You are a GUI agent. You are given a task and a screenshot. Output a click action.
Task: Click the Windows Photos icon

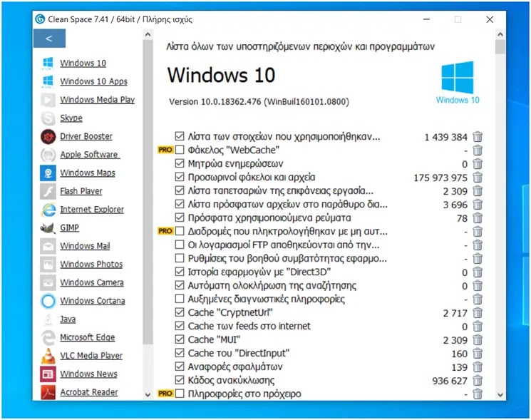pyautogui.click(x=48, y=264)
